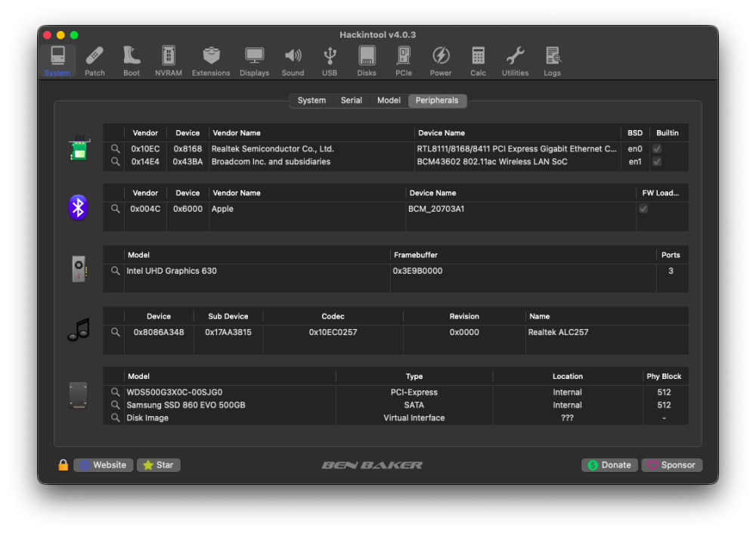Image resolution: width=756 pixels, height=534 pixels.
Task: Toggle Builtin checkbox for en0
Action: (657, 148)
